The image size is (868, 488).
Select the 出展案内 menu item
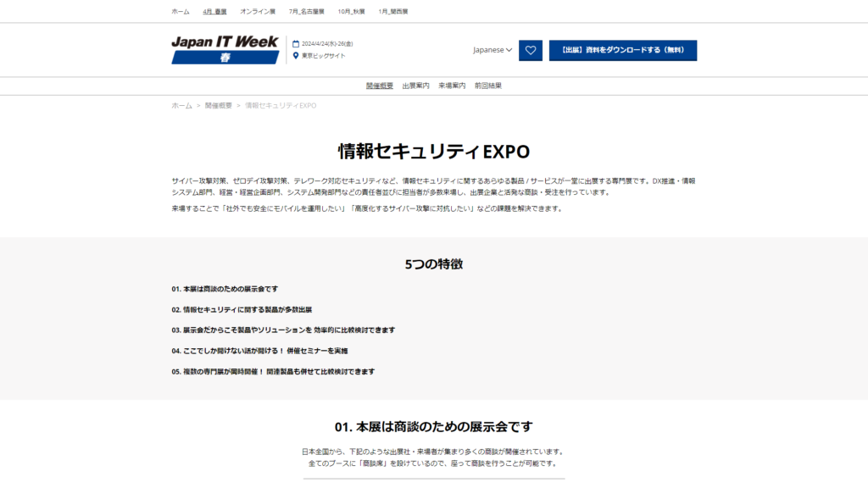coord(415,86)
